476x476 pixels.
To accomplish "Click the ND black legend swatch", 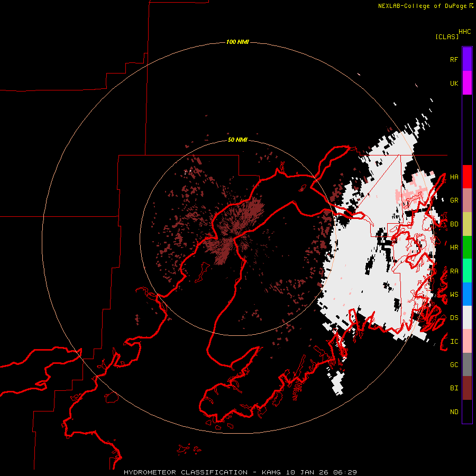I will click(467, 411).
